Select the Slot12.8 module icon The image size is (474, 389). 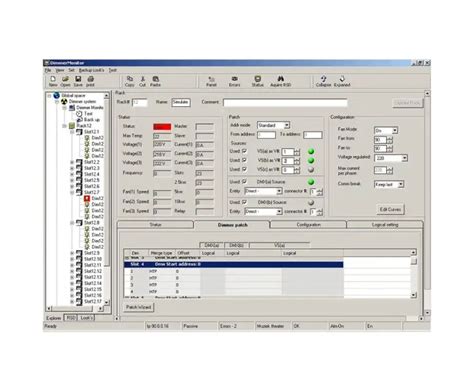79,223
